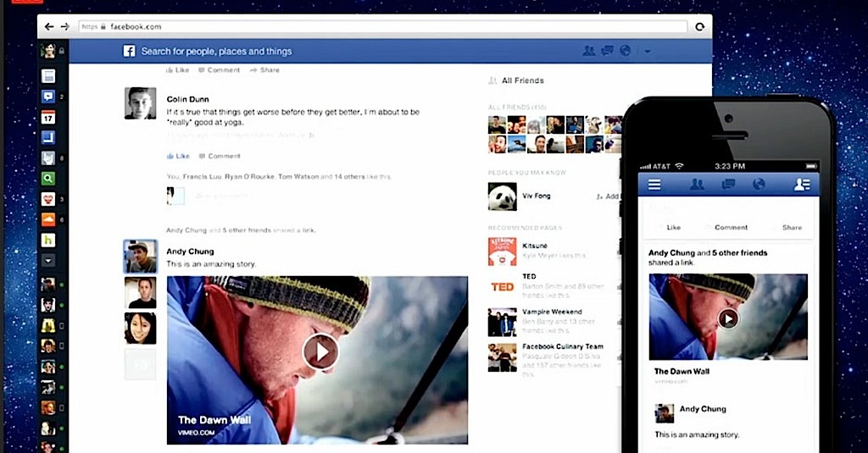Play The Dawn Wall video on desktop
This screenshot has height=453, width=868.
[x=320, y=351]
